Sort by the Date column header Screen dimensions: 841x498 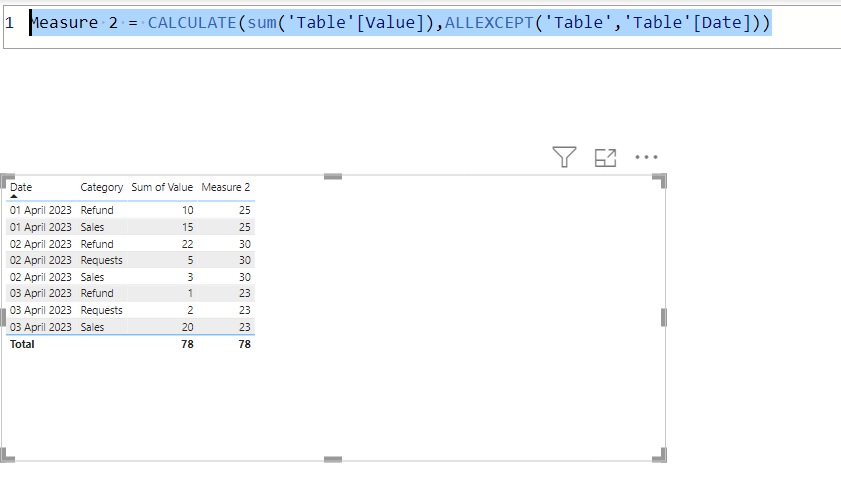click(x=21, y=187)
